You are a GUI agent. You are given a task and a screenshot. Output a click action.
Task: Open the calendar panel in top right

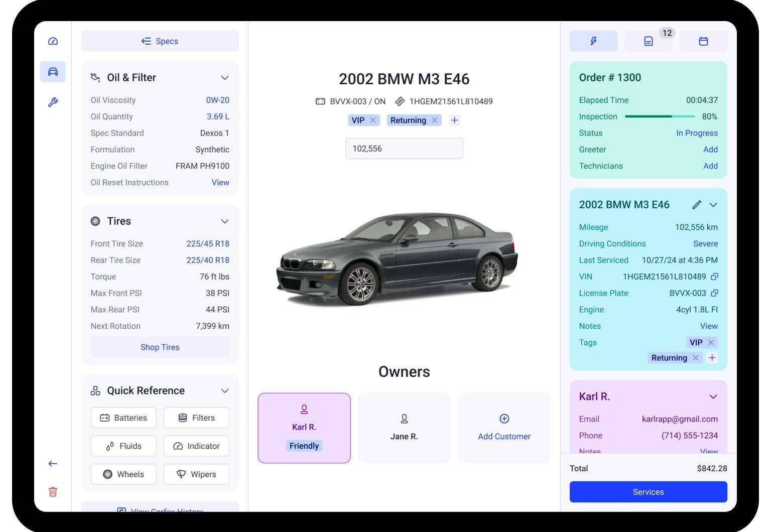point(703,41)
